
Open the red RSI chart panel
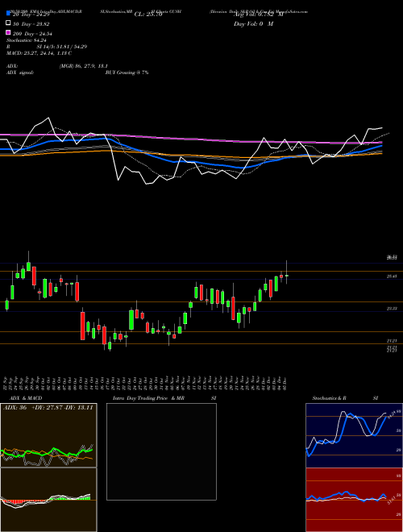tap(354, 500)
